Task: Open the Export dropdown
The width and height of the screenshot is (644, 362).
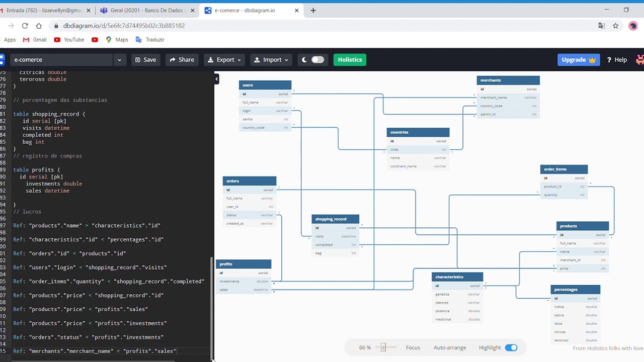Action: [x=224, y=60]
